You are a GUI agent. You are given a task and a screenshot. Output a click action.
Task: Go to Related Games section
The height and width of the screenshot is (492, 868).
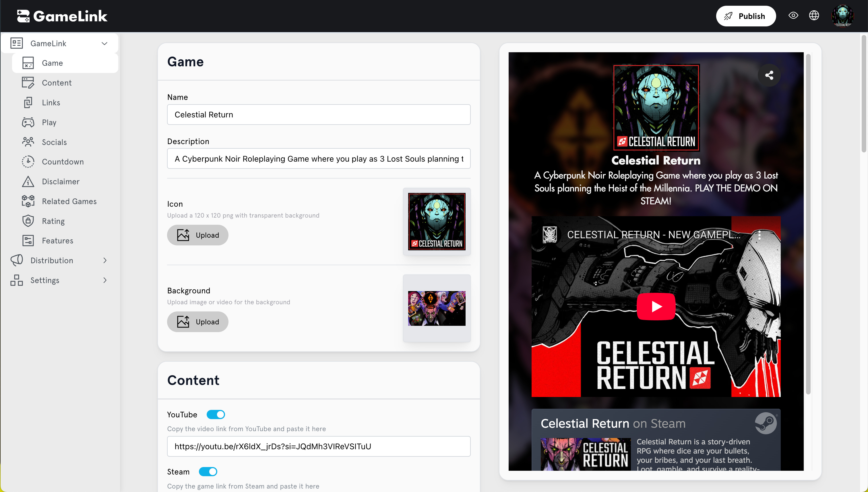[x=69, y=202]
